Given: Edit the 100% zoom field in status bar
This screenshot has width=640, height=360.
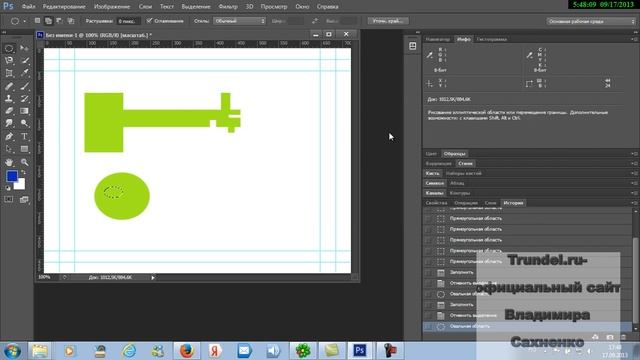Looking at the screenshot, I should 47,278.
